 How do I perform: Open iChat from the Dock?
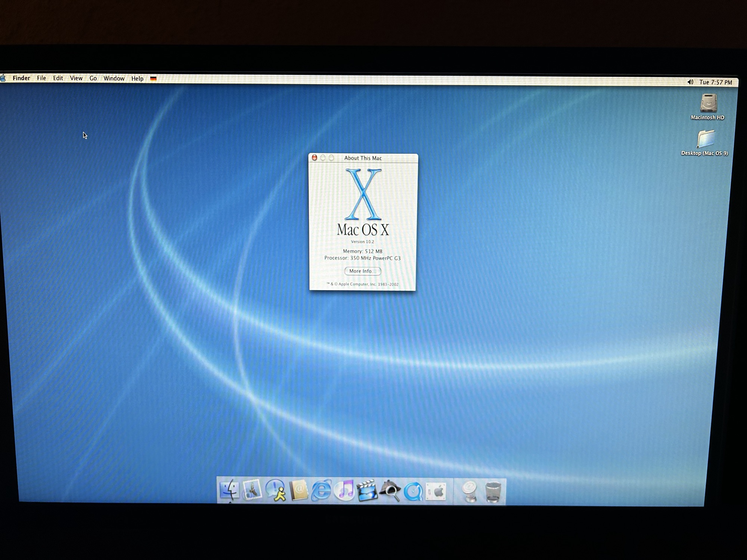coord(276,490)
